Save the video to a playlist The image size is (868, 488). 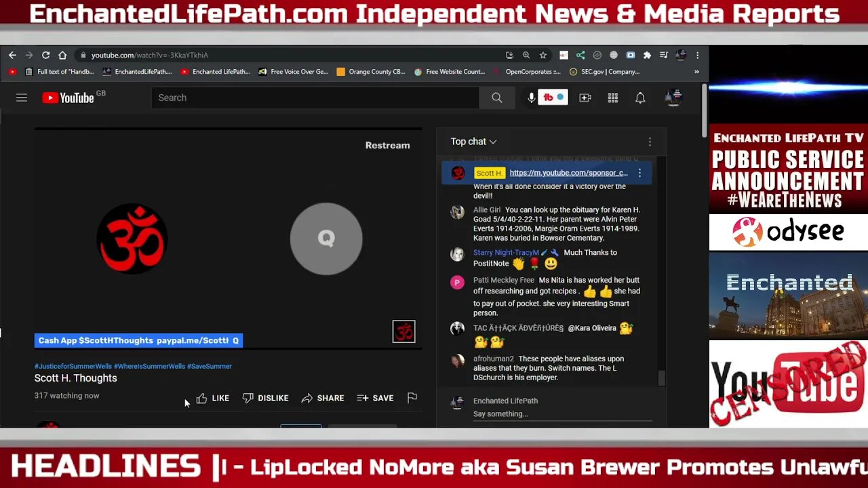(375, 398)
